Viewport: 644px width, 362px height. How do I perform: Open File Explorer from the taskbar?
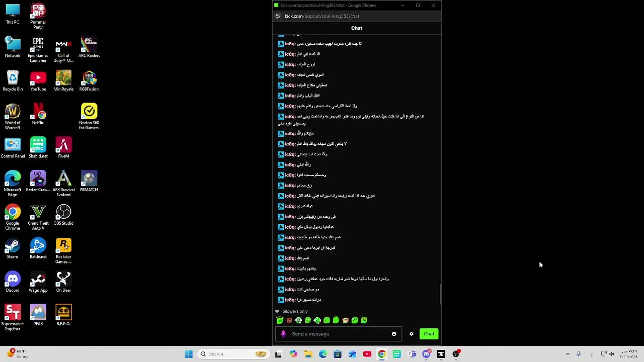pyautogui.click(x=308, y=354)
